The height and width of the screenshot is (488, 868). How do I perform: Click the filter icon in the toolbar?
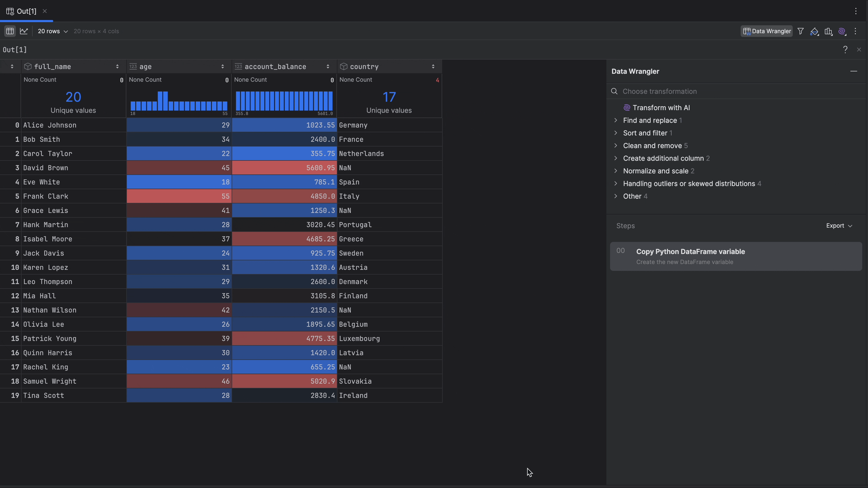click(x=801, y=31)
